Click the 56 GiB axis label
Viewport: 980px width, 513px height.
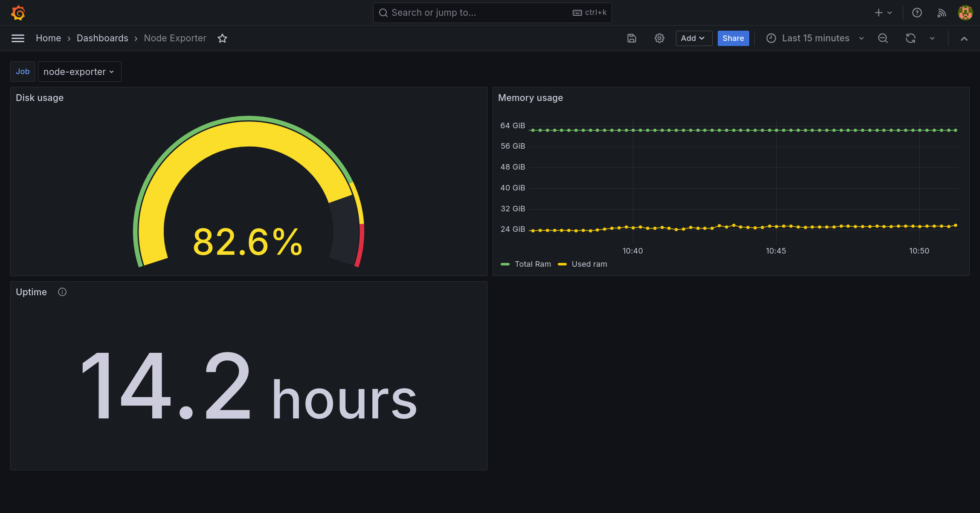click(513, 146)
